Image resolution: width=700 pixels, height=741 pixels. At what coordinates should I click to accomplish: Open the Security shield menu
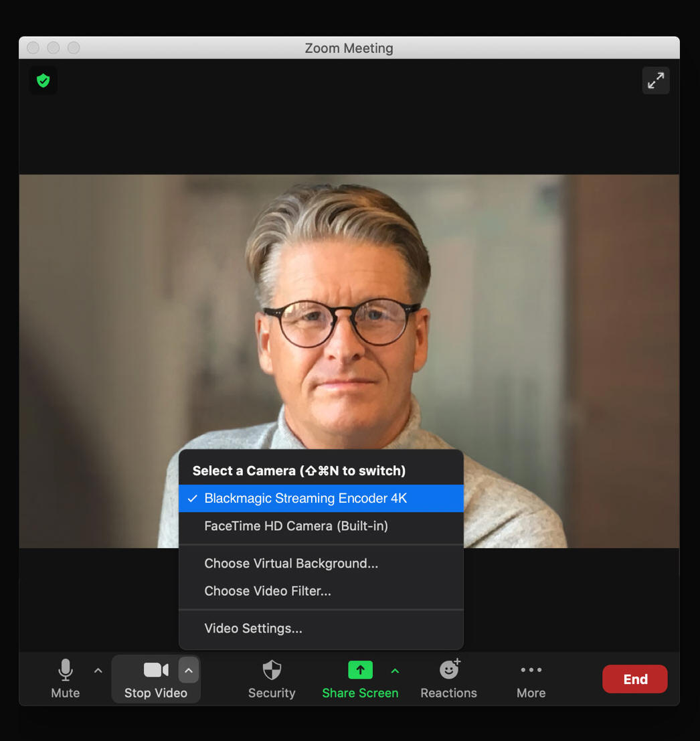[272, 679]
